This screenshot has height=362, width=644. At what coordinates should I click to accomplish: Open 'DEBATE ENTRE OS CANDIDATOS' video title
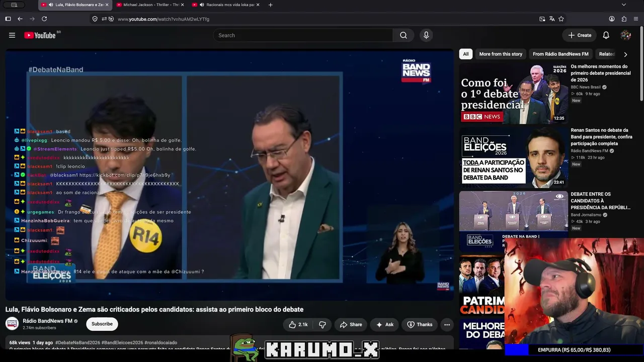click(x=601, y=201)
